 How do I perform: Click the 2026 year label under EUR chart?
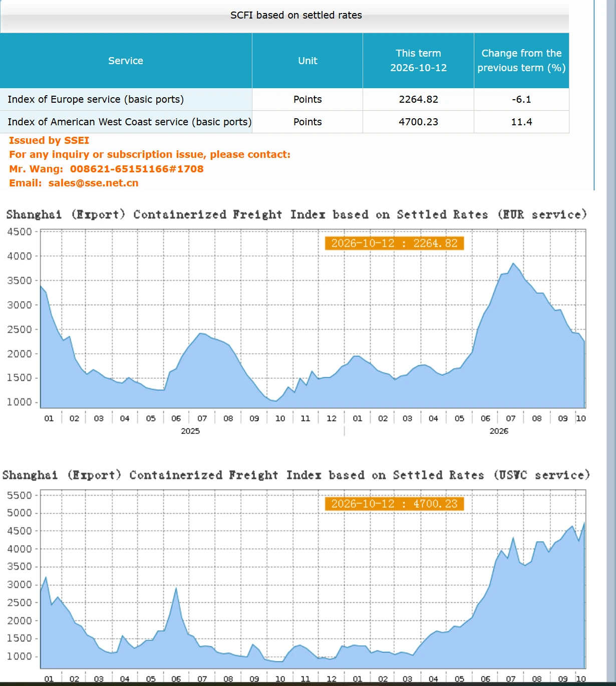tap(499, 431)
